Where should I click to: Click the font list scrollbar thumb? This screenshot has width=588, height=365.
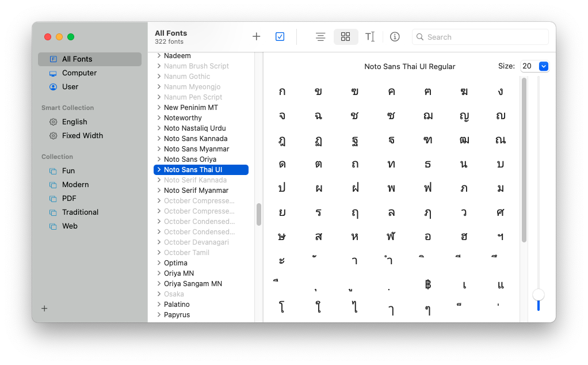coord(259,214)
